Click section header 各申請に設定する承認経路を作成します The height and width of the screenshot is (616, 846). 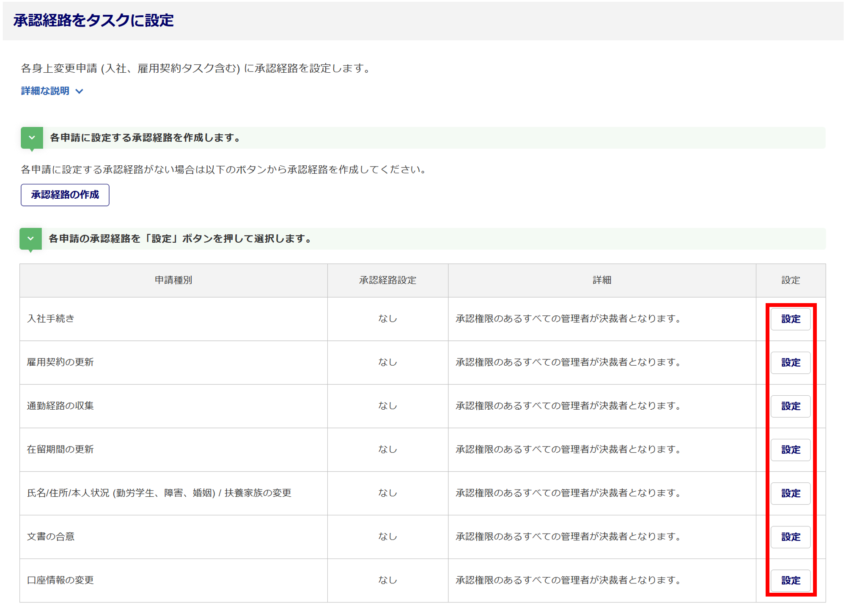pyautogui.click(x=145, y=138)
